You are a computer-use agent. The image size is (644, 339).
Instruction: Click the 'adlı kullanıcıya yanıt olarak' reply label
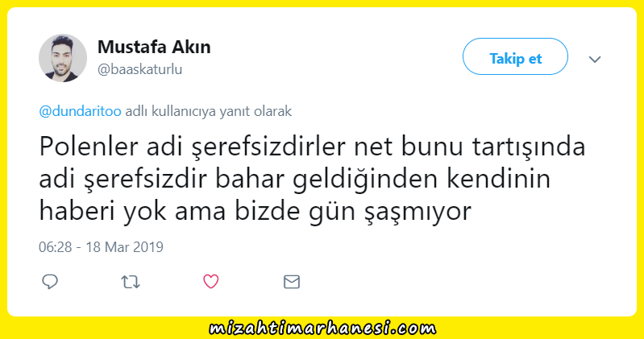pyautogui.click(x=208, y=111)
